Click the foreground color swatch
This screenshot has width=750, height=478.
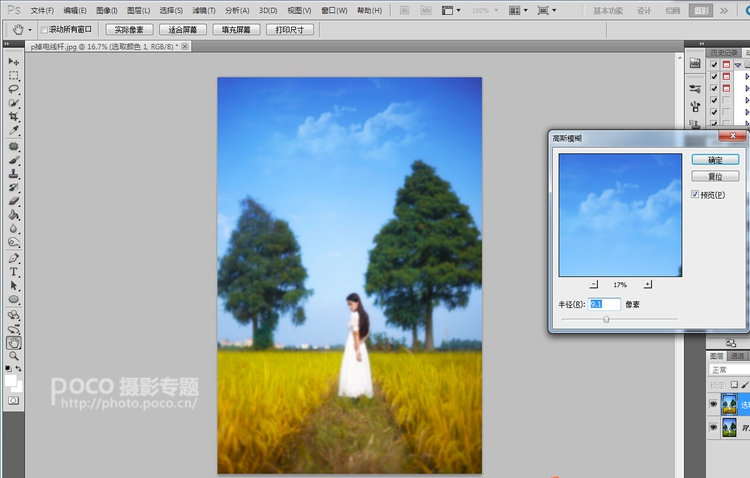coord(11,380)
